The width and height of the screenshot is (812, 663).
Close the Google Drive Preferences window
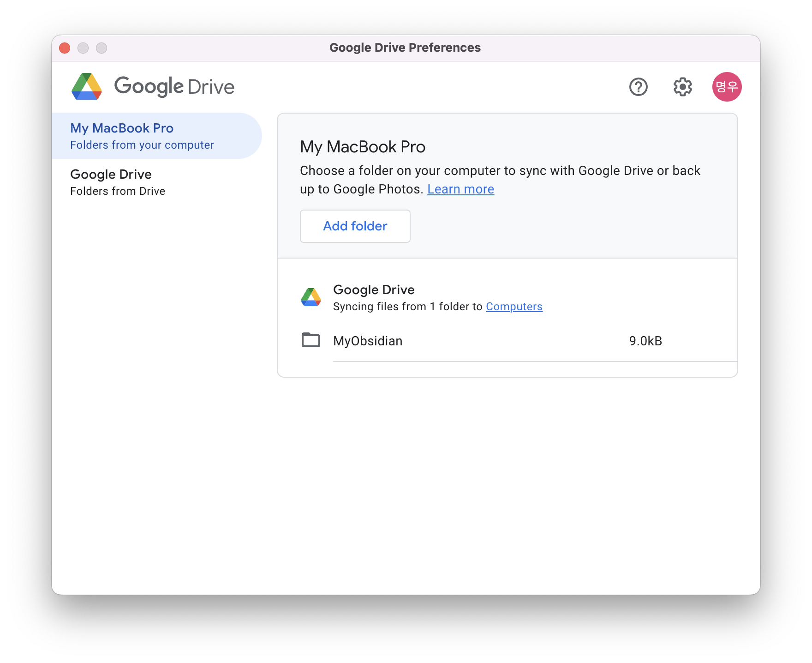pyautogui.click(x=65, y=48)
